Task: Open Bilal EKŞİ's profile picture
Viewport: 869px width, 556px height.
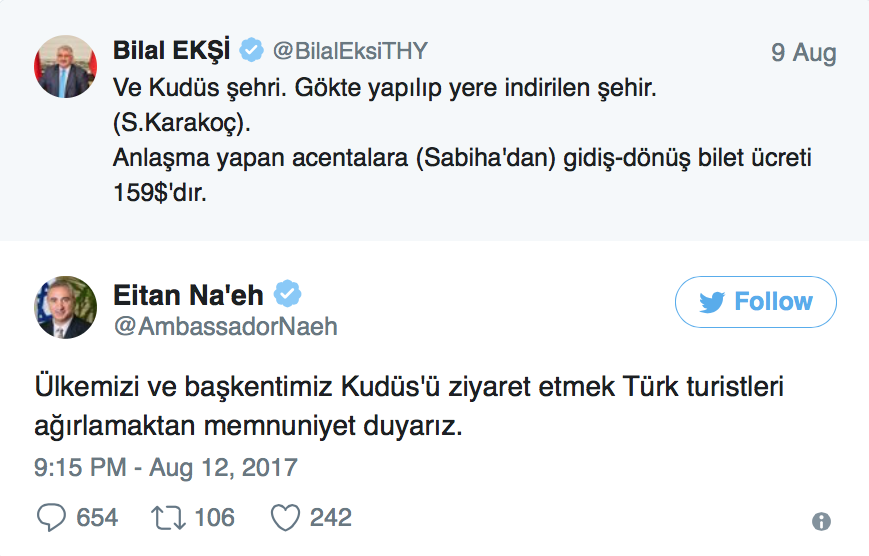Action: click(66, 66)
